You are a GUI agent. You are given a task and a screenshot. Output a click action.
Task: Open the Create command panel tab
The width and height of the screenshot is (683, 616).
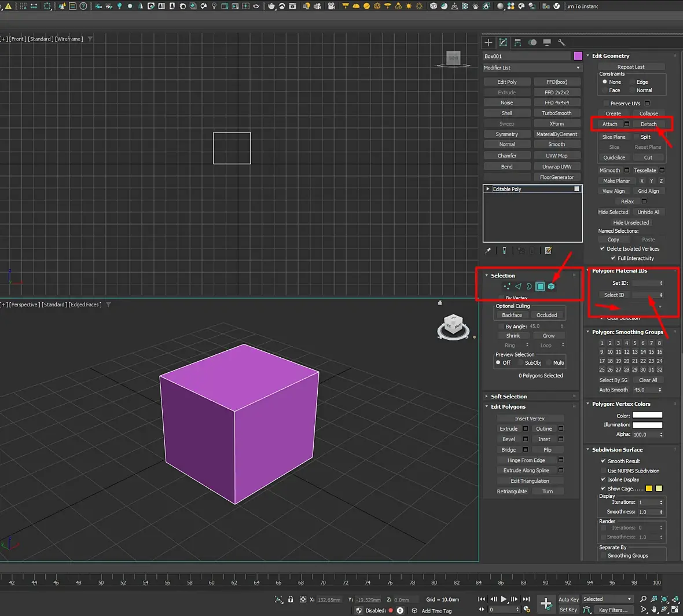click(x=489, y=42)
